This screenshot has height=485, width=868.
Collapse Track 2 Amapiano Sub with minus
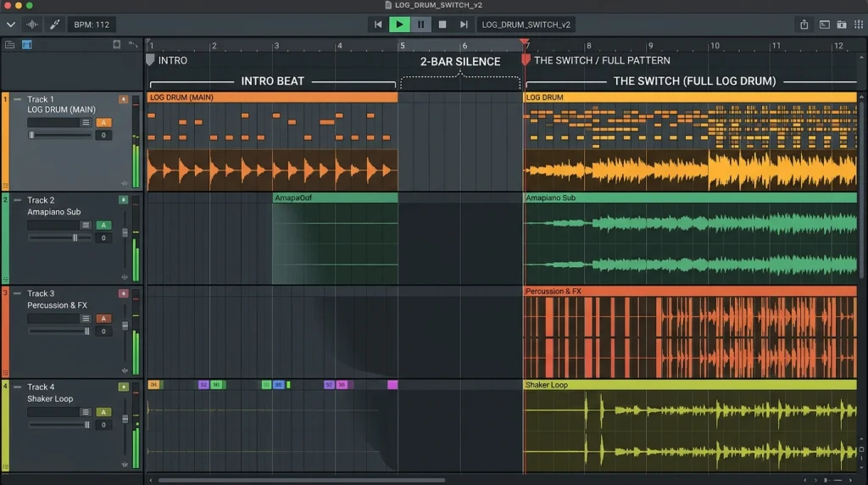coord(17,200)
